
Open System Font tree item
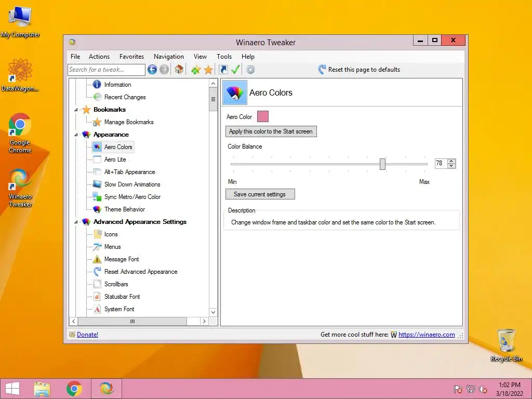click(119, 309)
